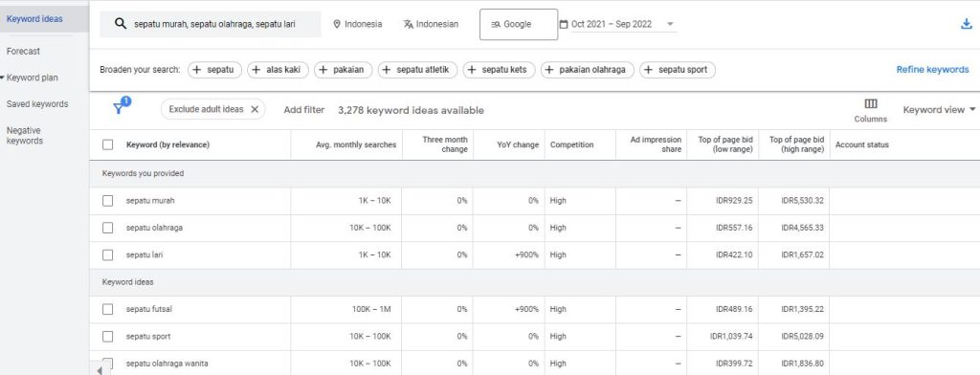
Task: Open Negative keywords in sidebar
Action: [25, 136]
